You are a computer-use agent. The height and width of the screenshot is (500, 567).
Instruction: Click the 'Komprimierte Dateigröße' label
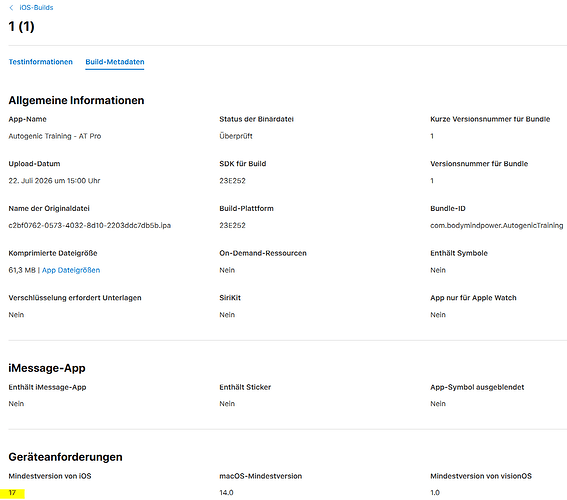53,253
